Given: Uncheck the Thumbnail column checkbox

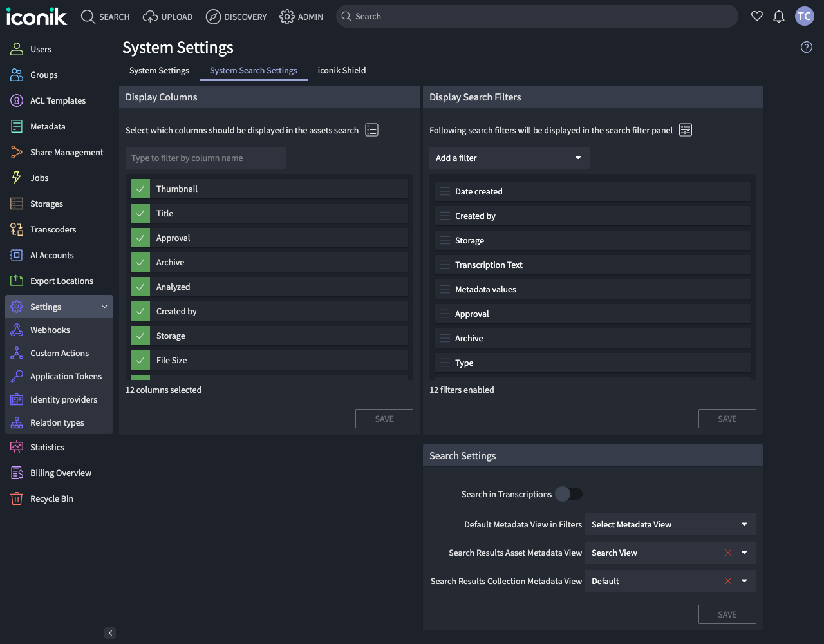Looking at the screenshot, I should tap(140, 189).
